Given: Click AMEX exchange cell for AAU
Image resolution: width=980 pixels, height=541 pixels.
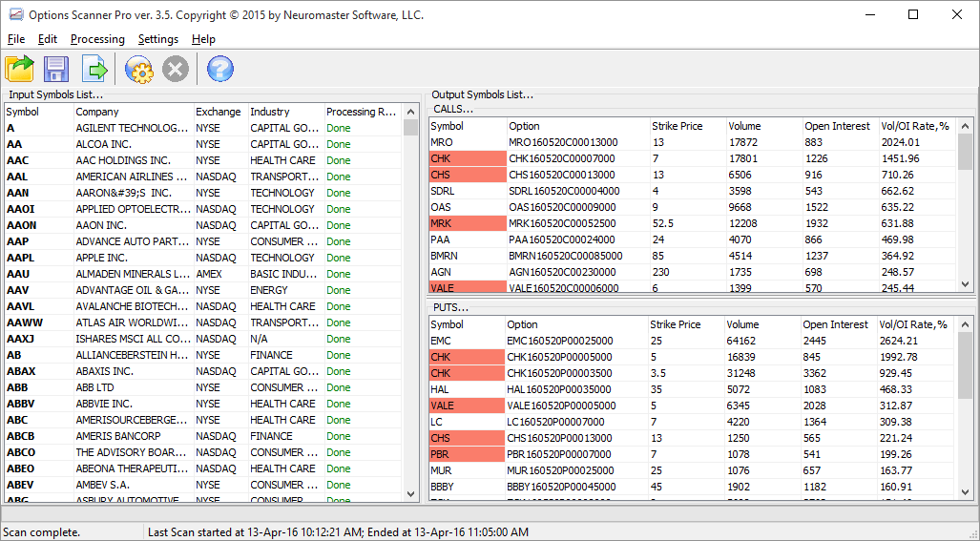Looking at the screenshot, I should coord(220,274).
